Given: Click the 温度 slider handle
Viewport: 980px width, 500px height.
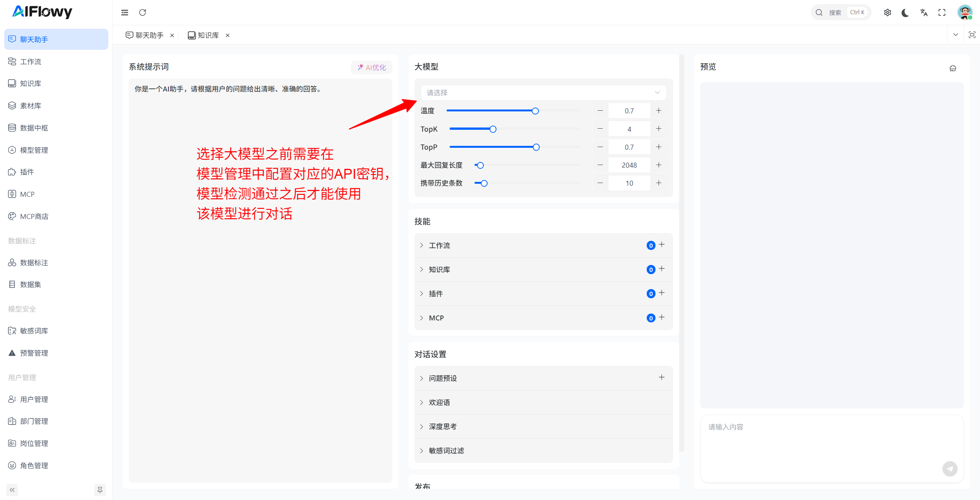Looking at the screenshot, I should point(535,111).
